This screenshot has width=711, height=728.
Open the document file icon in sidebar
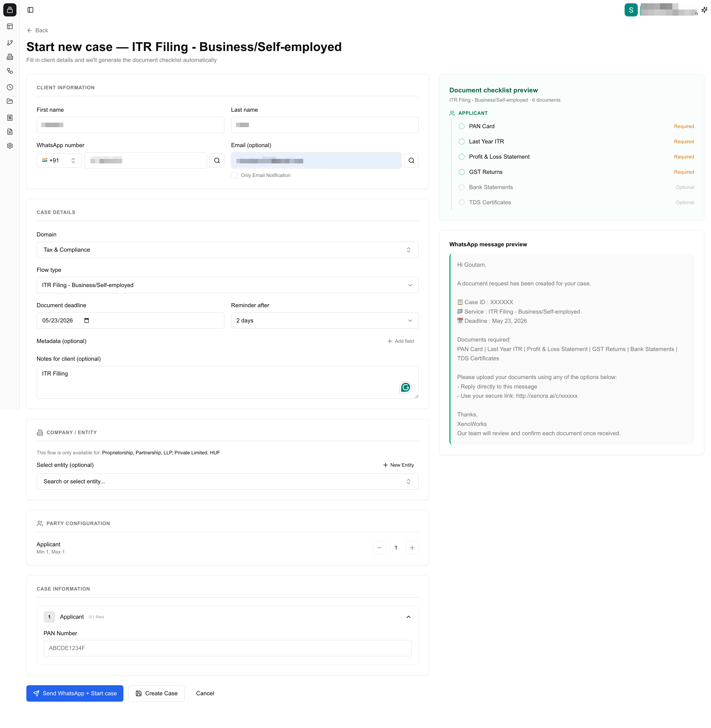coord(10,132)
